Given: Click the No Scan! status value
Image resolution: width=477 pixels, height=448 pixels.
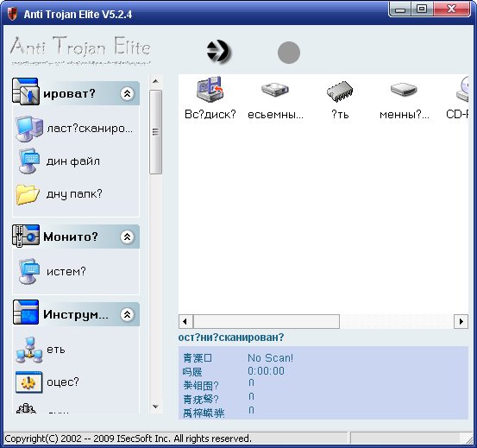Looking at the screenshot, I should coord(270,358).
